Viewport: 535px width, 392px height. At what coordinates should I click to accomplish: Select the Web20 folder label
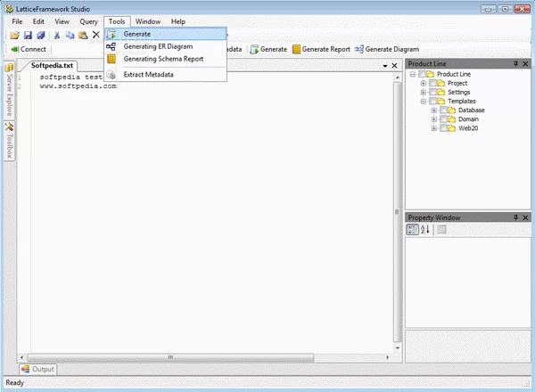click(x=468, y=128)
